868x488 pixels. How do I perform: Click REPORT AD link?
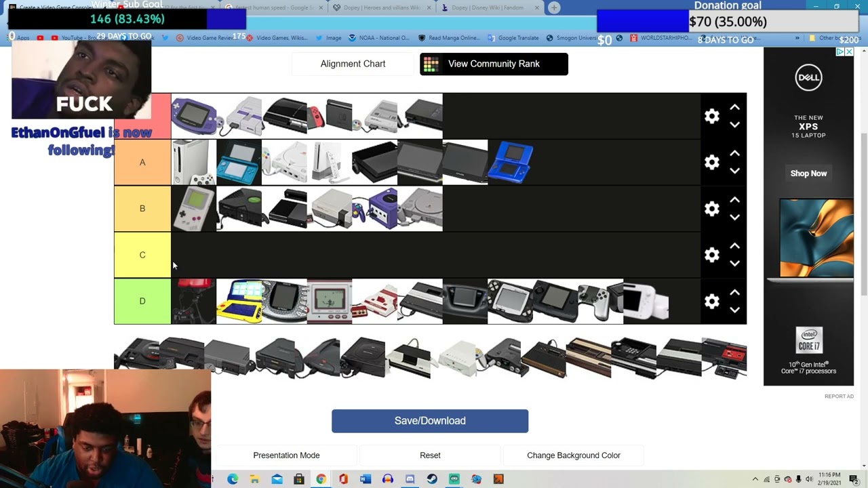point(839,396)
